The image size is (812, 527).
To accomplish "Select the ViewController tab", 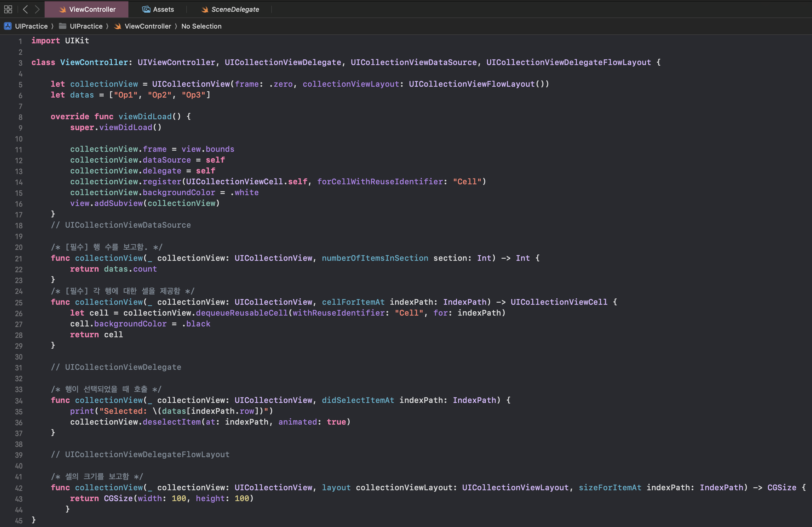I will [x=92, y=9].
